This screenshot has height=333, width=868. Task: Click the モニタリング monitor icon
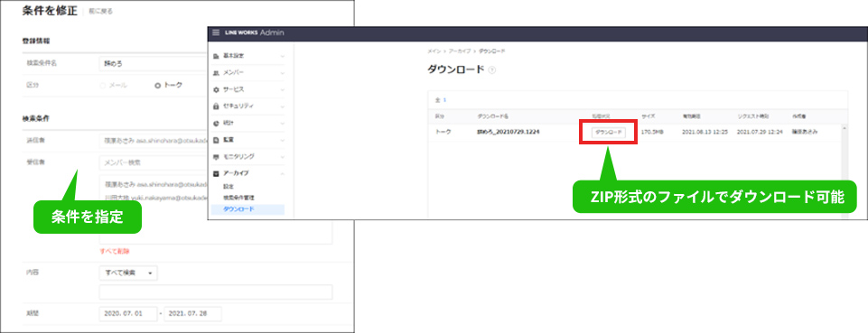coord(216,157)
